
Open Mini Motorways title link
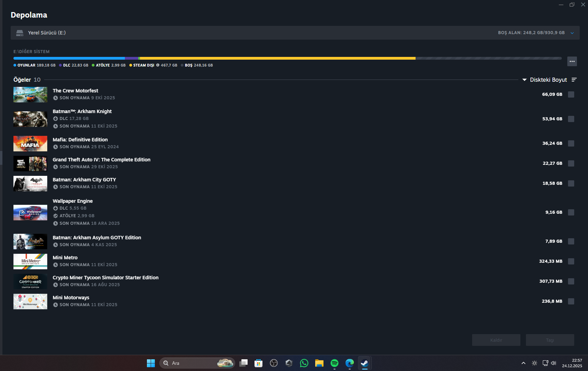71,298
